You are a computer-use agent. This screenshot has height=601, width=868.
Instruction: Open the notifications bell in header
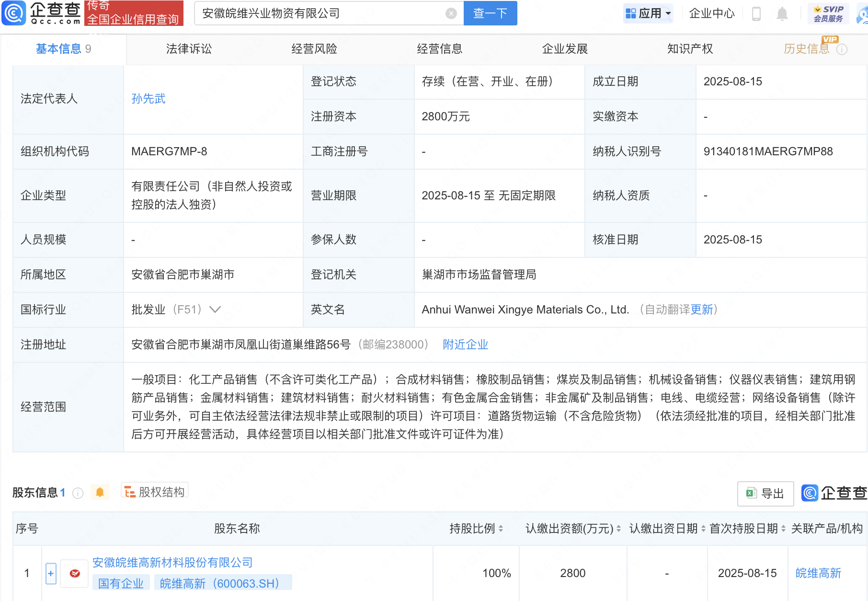point(782,13)
